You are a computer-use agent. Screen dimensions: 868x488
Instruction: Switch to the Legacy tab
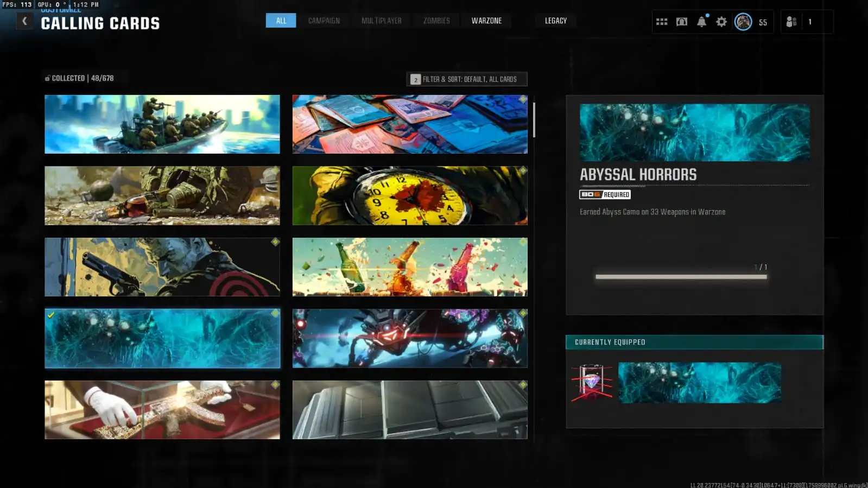556,21
